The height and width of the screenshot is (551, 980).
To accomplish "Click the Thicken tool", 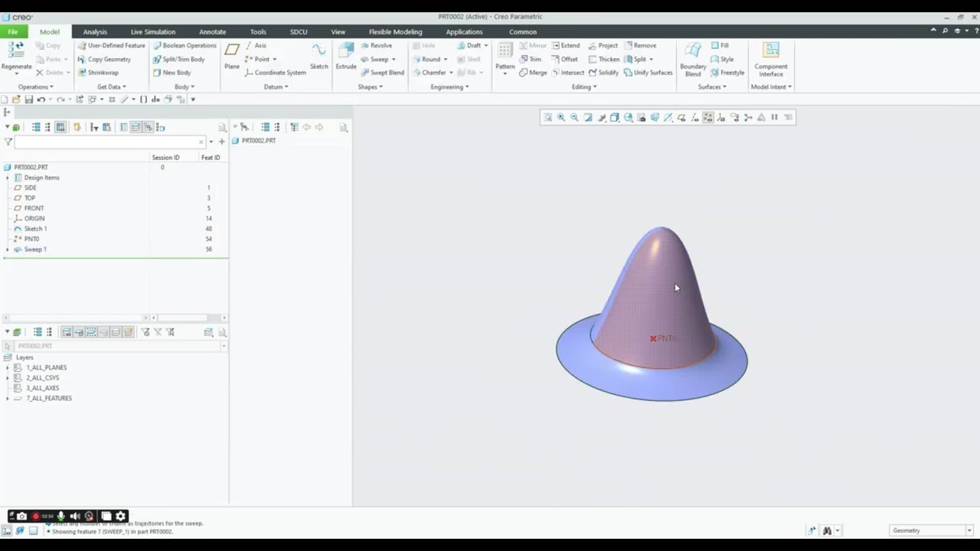I will click(x=604, y=59).
